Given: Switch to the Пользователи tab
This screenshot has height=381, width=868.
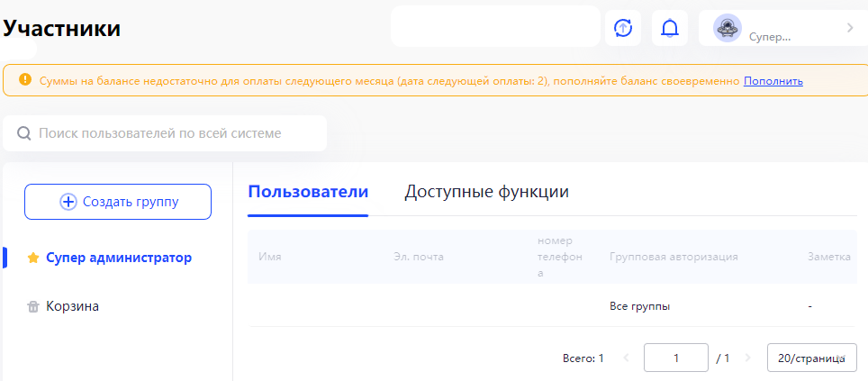Looking at the screenshot, I should (308, 192).
